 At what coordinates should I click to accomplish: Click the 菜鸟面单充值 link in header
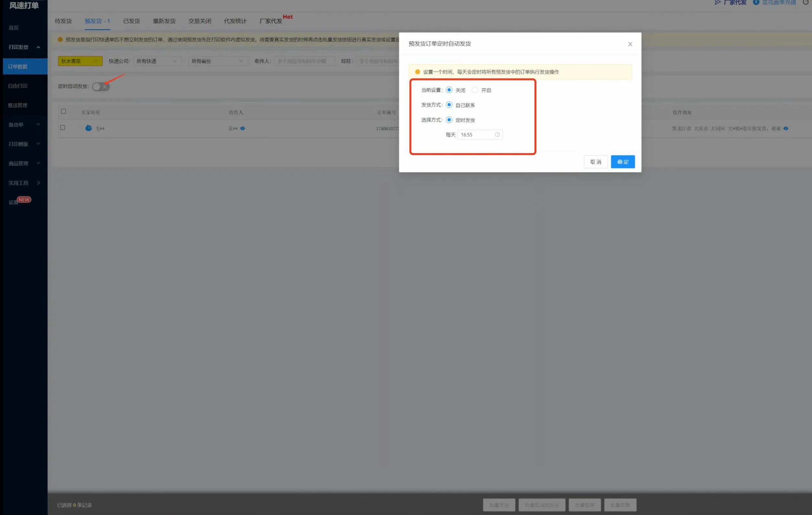click(775, 2)
